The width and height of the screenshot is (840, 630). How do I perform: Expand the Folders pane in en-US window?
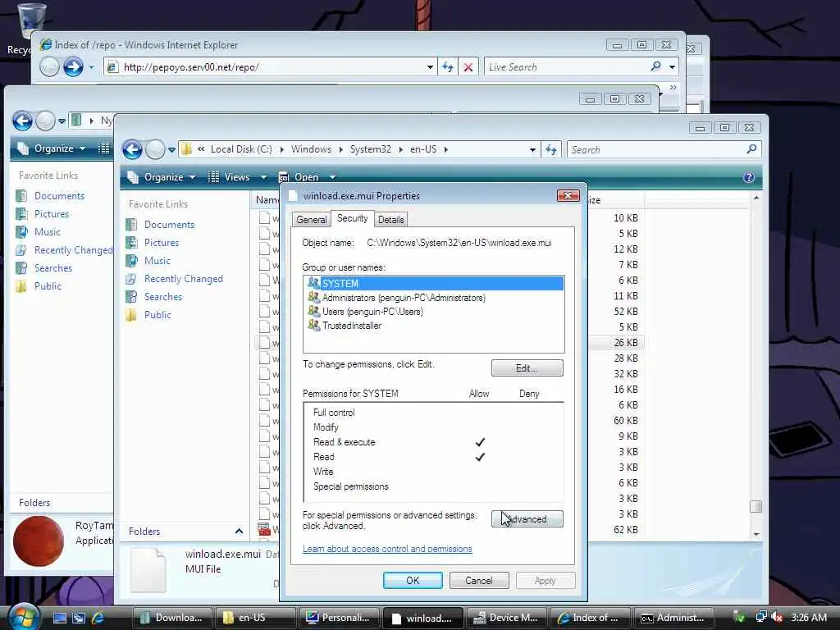click(239, 532)
